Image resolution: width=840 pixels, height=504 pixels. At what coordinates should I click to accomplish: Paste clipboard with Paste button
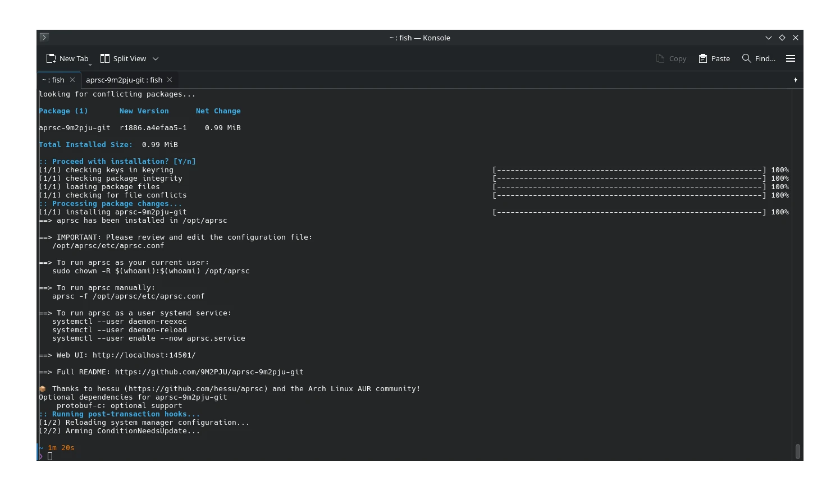coord(714,58)
